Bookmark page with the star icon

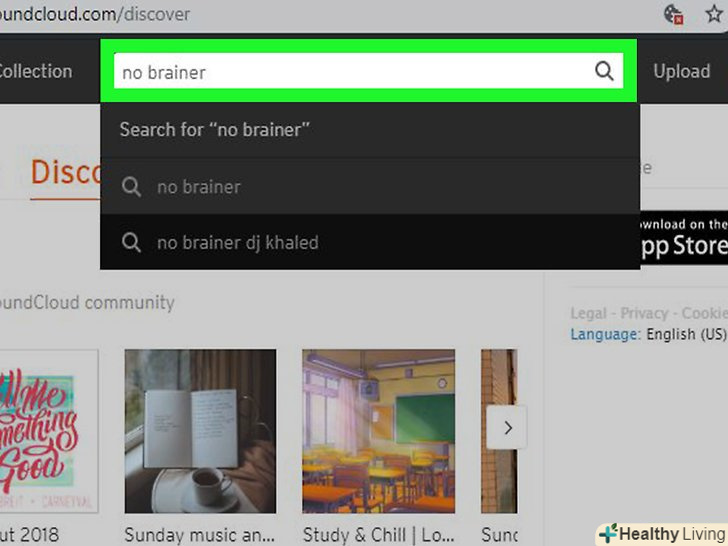(x=714, y=14)
